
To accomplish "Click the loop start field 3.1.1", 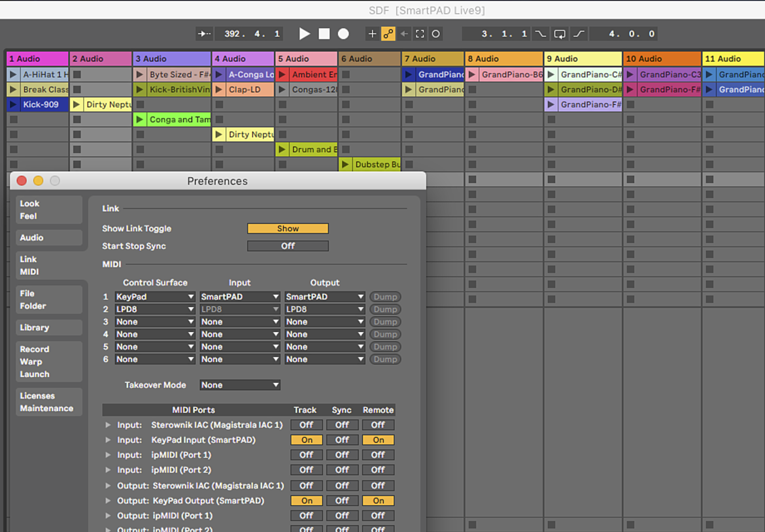I will 498,33.
